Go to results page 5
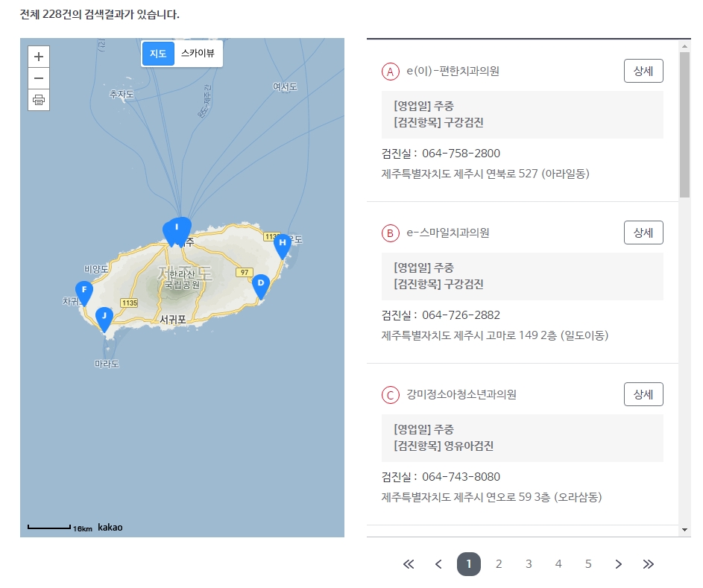The height and width of the screenshot is (588, 703). [588, 564]
